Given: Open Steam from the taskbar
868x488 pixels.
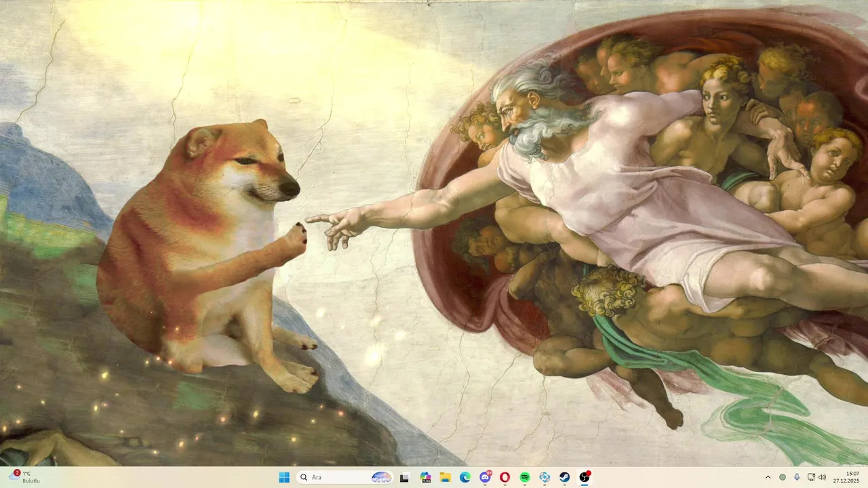Looking at the screenshot, I should [564, 477].
